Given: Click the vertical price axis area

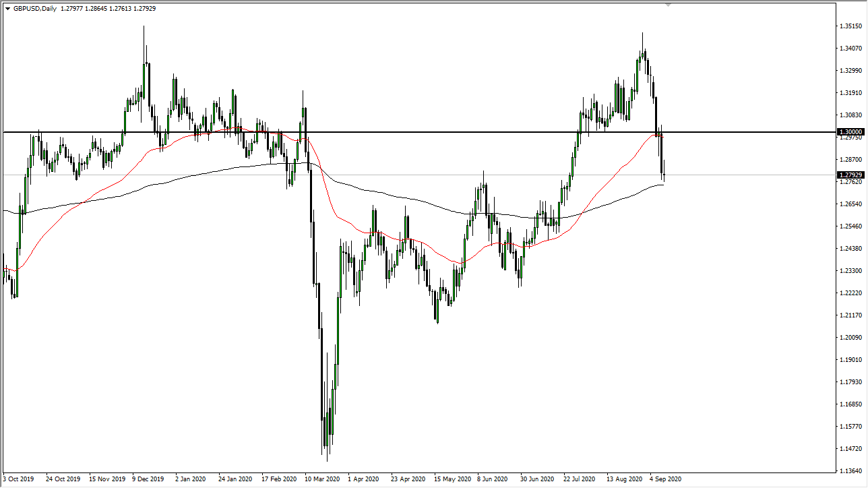Looking at the screenshot, I should coord(850,270).
